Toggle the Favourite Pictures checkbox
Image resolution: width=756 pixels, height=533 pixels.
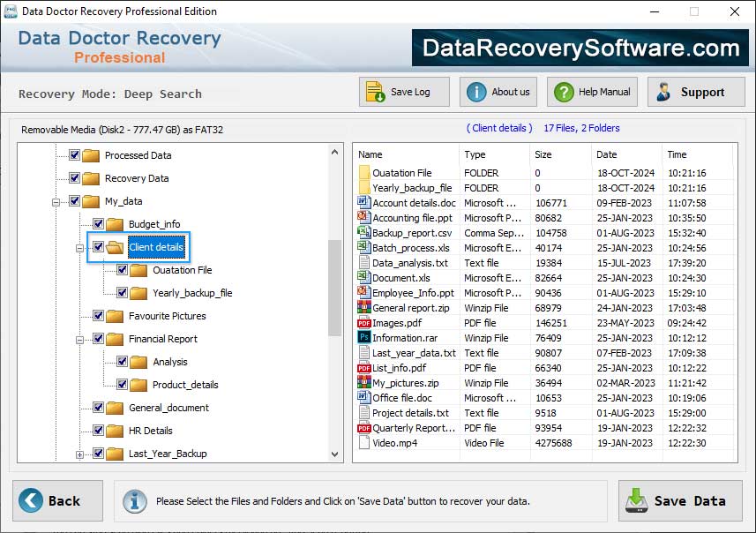[97, 316]
